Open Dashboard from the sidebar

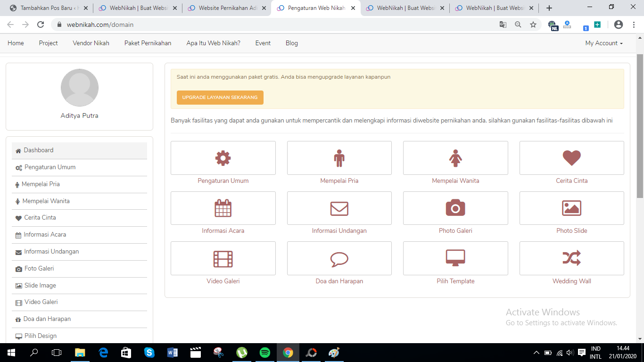pos(38,150)
